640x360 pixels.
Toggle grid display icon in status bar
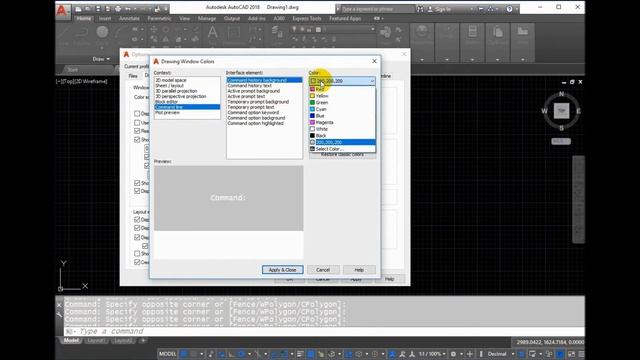(184, 354)
